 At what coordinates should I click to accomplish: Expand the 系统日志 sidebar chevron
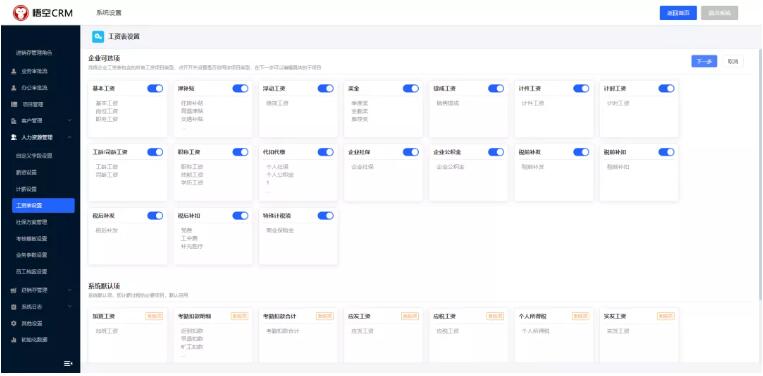[70, 307]
